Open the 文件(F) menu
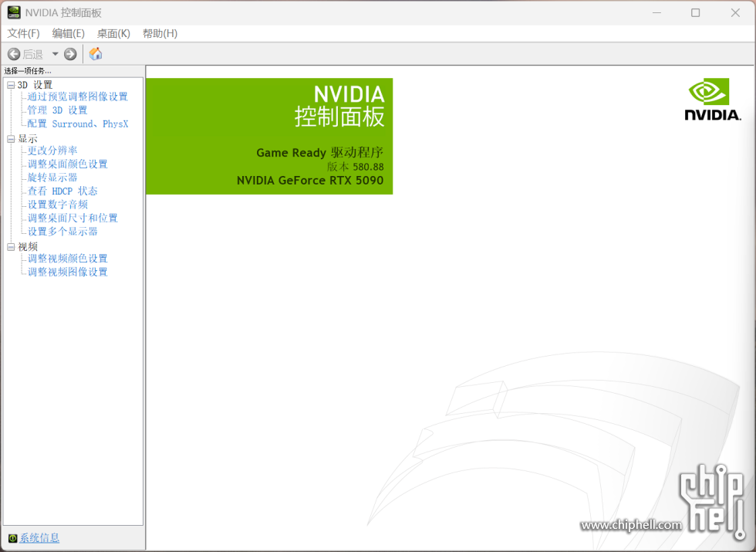 (23, 33)
